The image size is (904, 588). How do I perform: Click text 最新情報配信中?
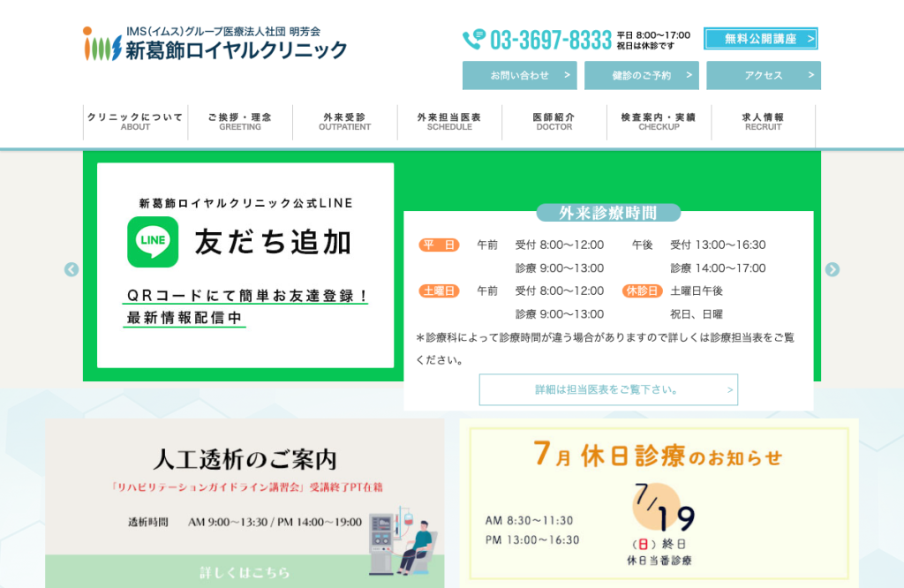point(185,318)
